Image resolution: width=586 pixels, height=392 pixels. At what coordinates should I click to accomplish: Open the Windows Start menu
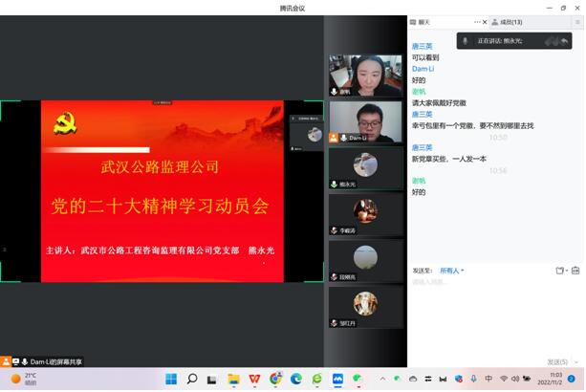click(x=171, y=380)
